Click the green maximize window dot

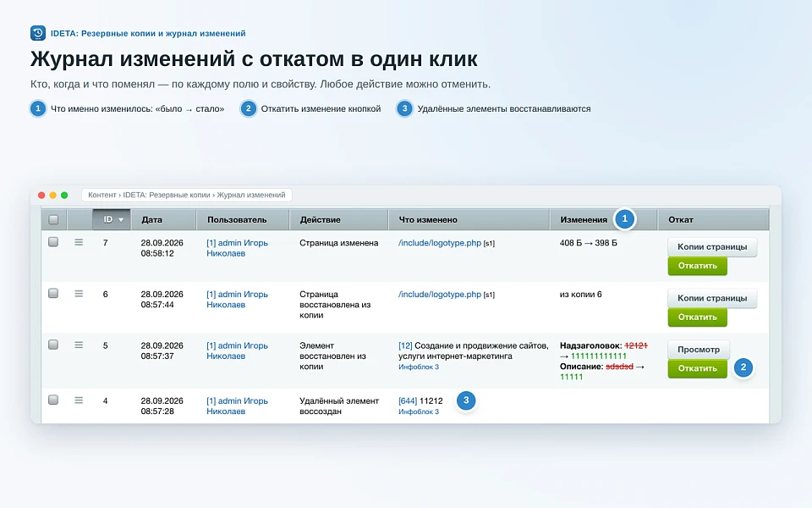pos(64,195)
